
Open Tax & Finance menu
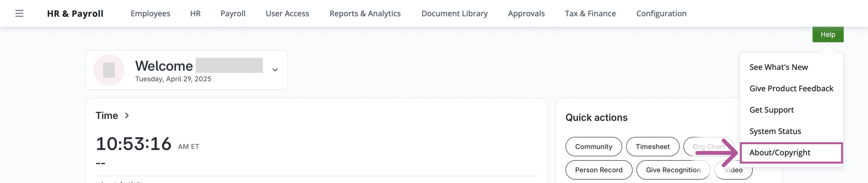pyautogui.click(x=590, y=14)
